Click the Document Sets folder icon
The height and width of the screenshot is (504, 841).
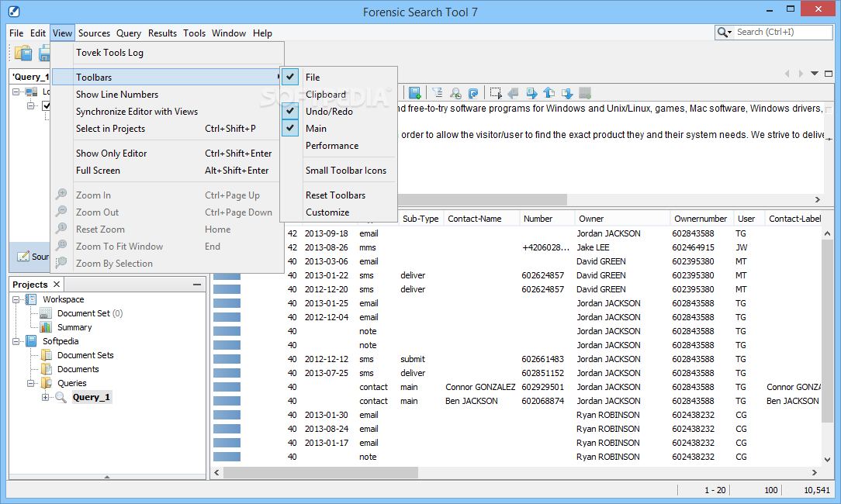pyautogui.click(x=47, y=355)
